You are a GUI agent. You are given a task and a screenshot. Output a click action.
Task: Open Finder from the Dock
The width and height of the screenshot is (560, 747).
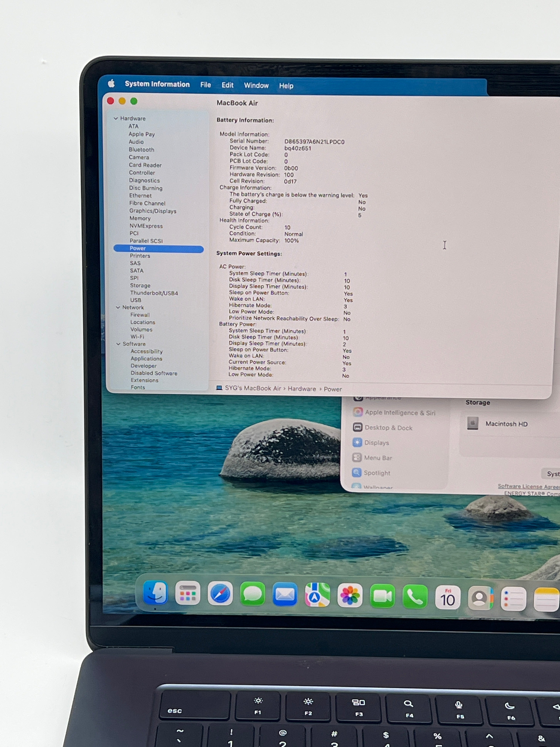pos(155,593)
